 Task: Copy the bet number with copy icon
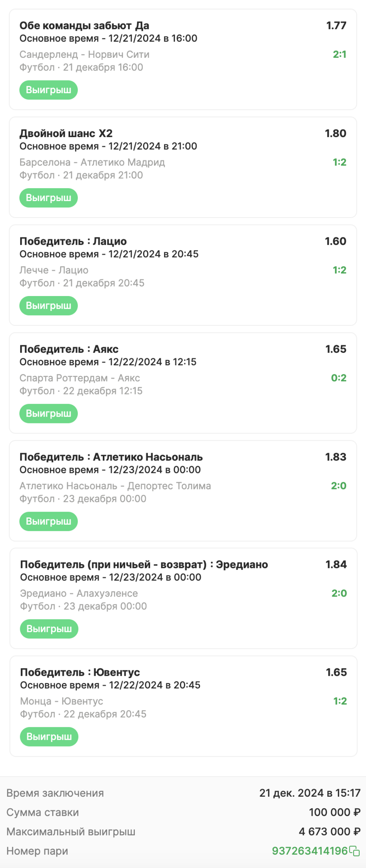coord(354,851)
